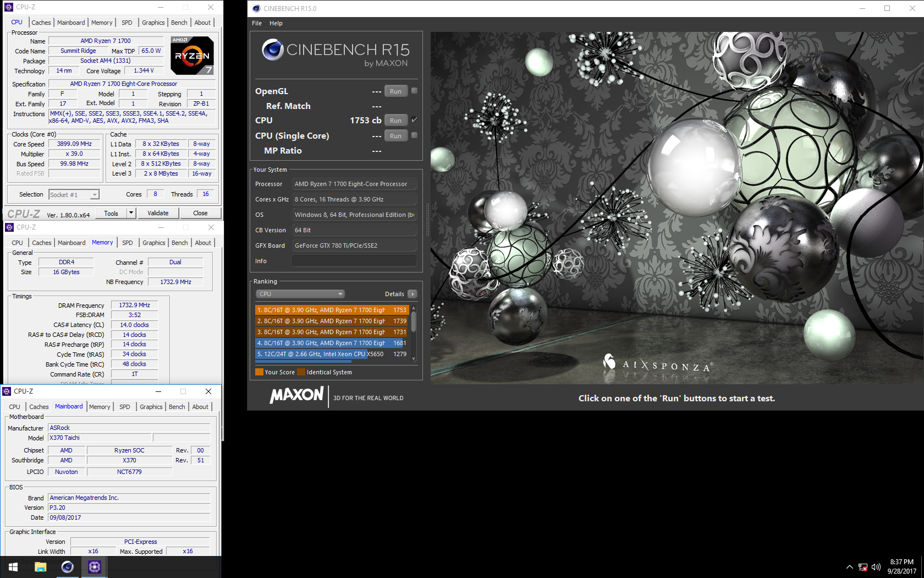
Task: Click the MAXON logo
Action: (x=296, y=395)
